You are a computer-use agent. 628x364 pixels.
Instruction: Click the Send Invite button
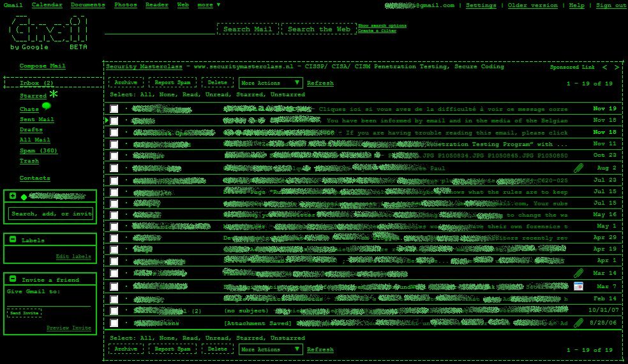click(x=24, y=313)
